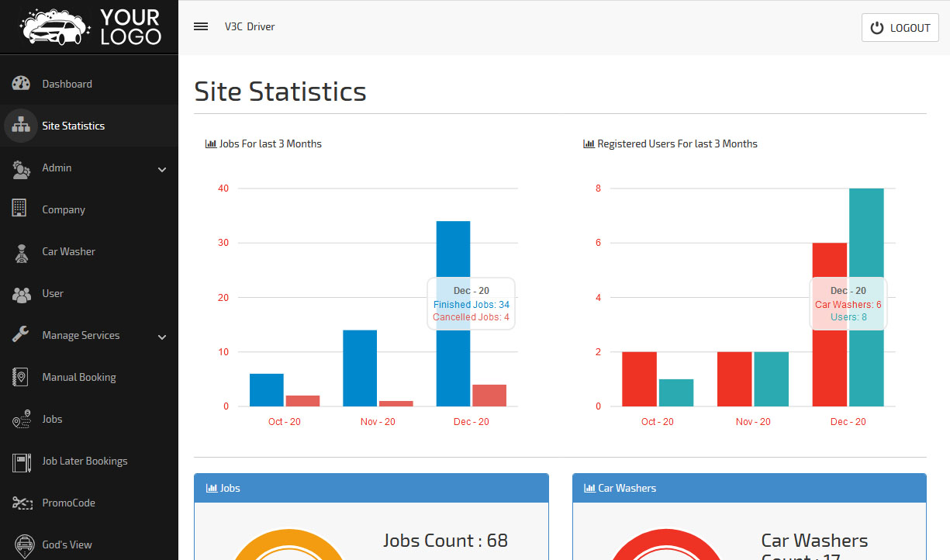
Task: Click the Dec - 20 Users teal bar
Action: [x=866, y=298]
